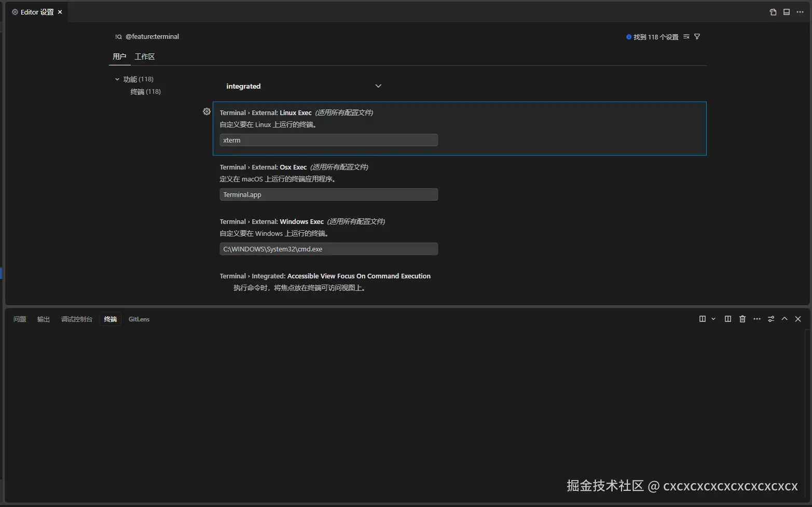The width and height of the screenshot is (812, 507).
Task: Close the Editor 设置 tab
Action: tap(60, 12)
